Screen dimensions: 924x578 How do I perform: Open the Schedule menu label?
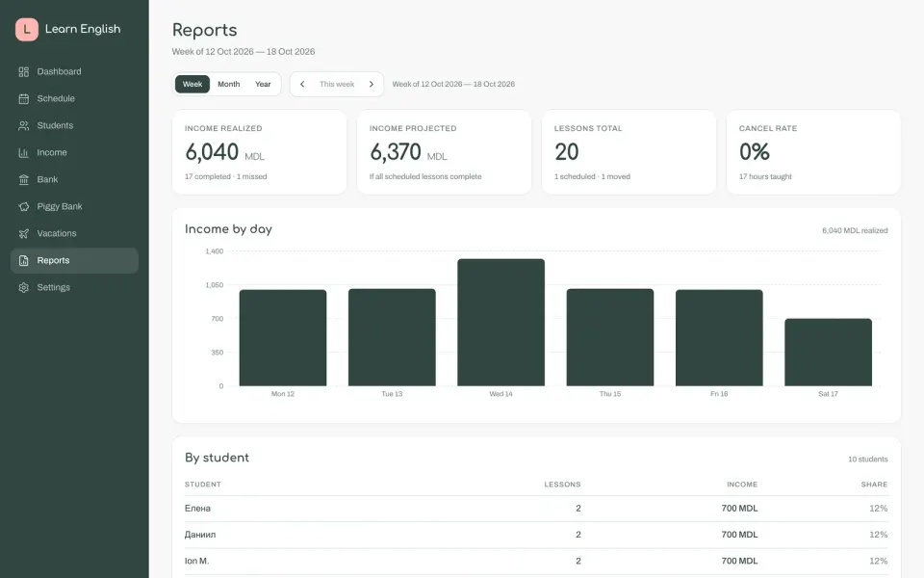(x=56, y=98)
